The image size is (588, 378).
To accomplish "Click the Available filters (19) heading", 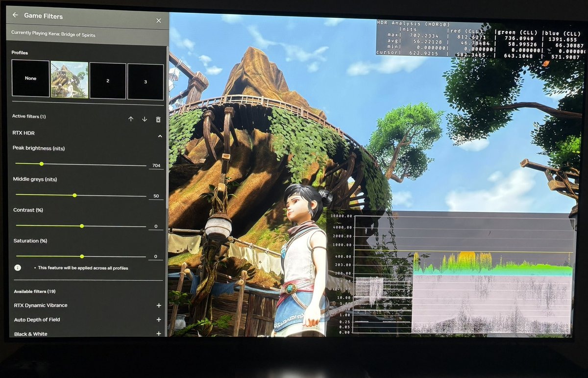I will coord(34,291).
